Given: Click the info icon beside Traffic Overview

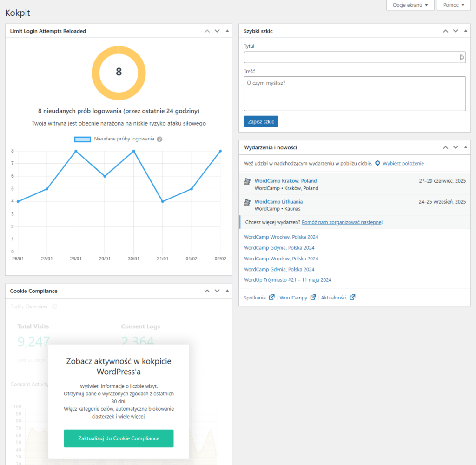Looking at the screenshot, I should click(54, 307).
